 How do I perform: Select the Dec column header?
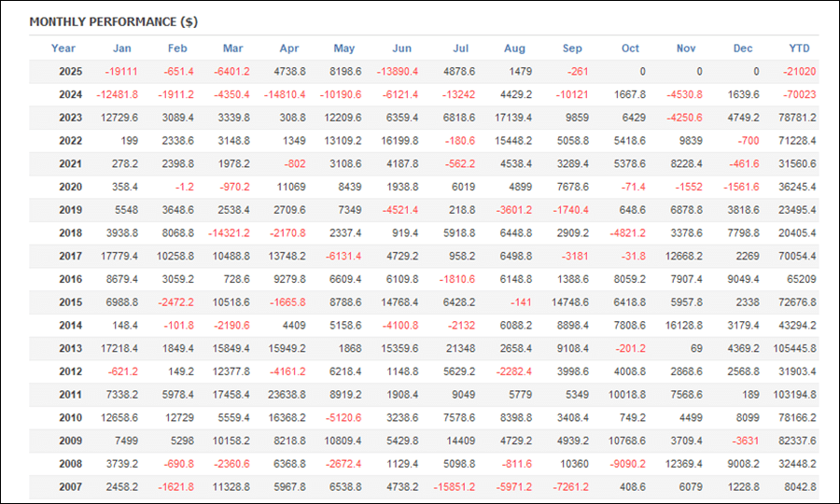743,49
